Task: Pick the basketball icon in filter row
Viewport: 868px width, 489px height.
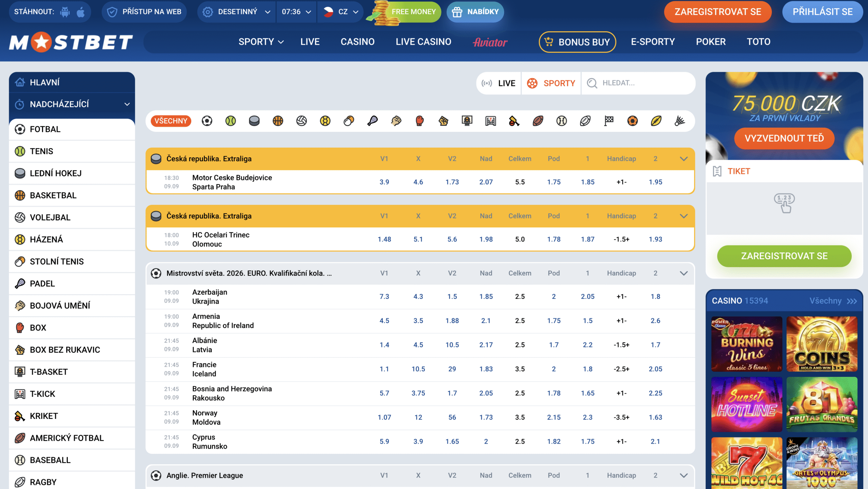Action: (278, 121)
